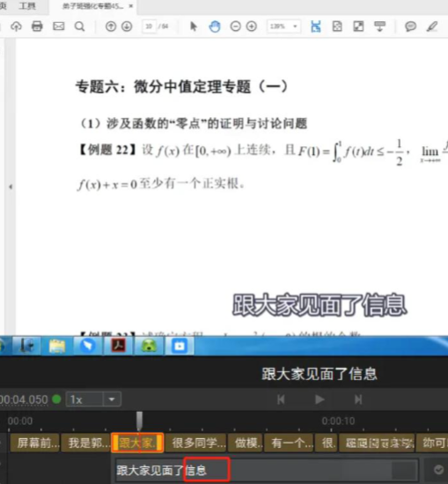Select the 做模 caption clip
This screenshot has width=448, height=484.
pyautogui.click(x=246, y=444)
